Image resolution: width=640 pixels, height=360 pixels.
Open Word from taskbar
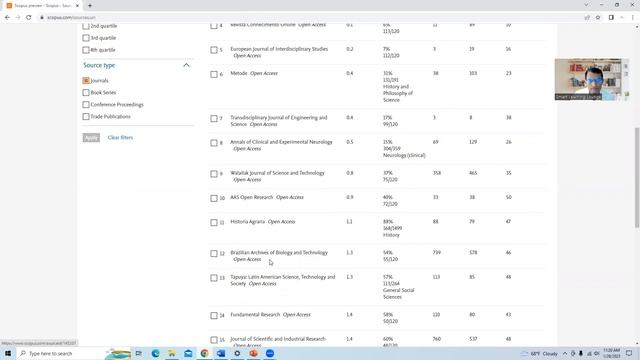click(221, 353)
